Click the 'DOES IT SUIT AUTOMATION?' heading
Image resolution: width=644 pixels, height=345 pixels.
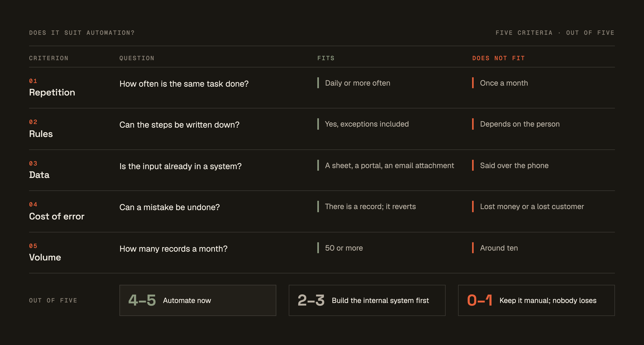coord(82,33)
